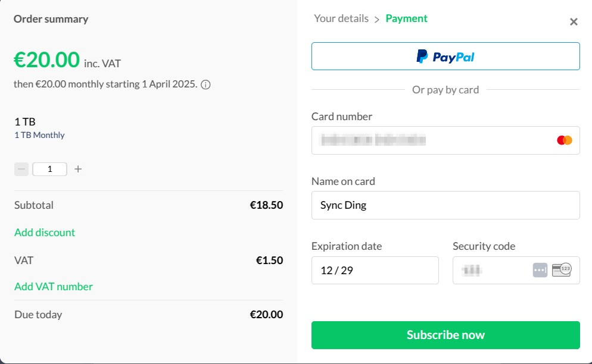
Task: Click the Mastercard logo in card field
Action: point(564,140)
